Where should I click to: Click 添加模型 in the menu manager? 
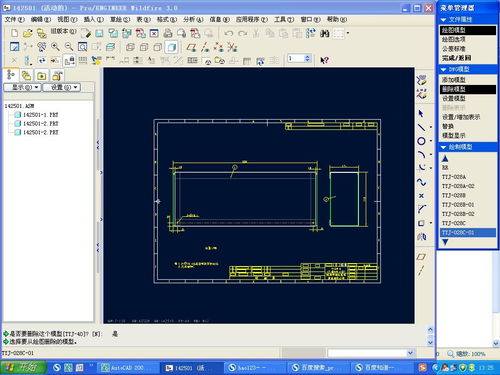coord(453,80)
